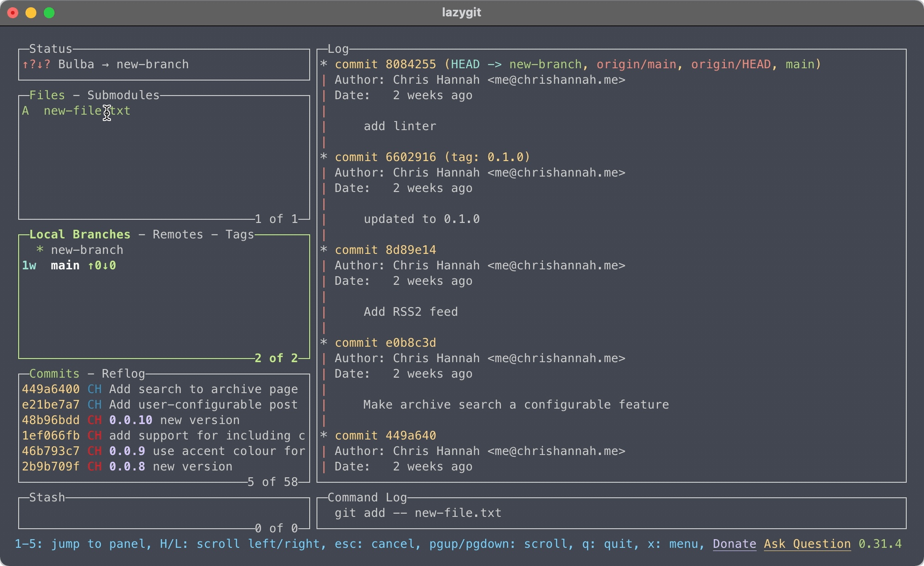Click the 'x: menu' keybinding hint
This screenshot has width=924, height=566.
pyautogui.click(x=673, y=544)
